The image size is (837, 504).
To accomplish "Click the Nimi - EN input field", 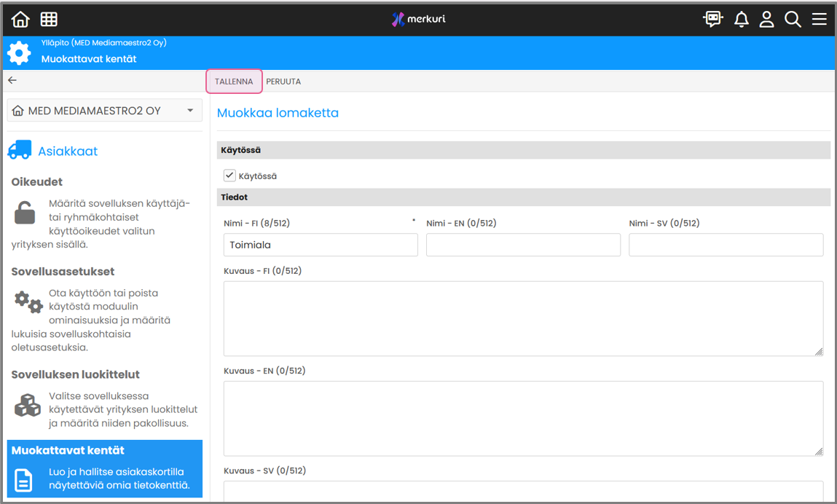I will (x=523, y=245).
